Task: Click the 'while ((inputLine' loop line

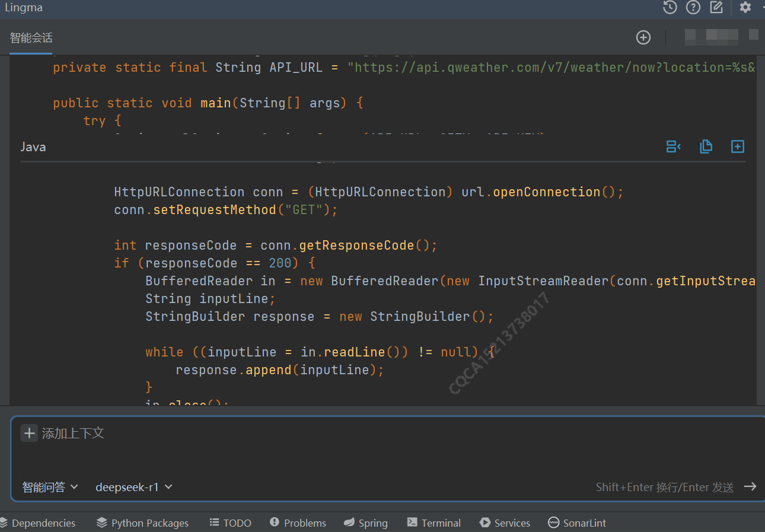Action: tap(320, 352)
